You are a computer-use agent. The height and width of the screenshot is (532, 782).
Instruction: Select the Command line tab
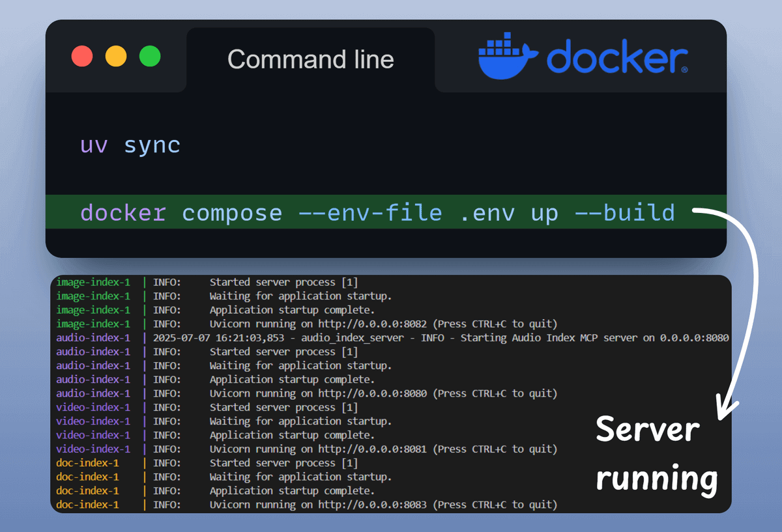click(x=311, y=60)
